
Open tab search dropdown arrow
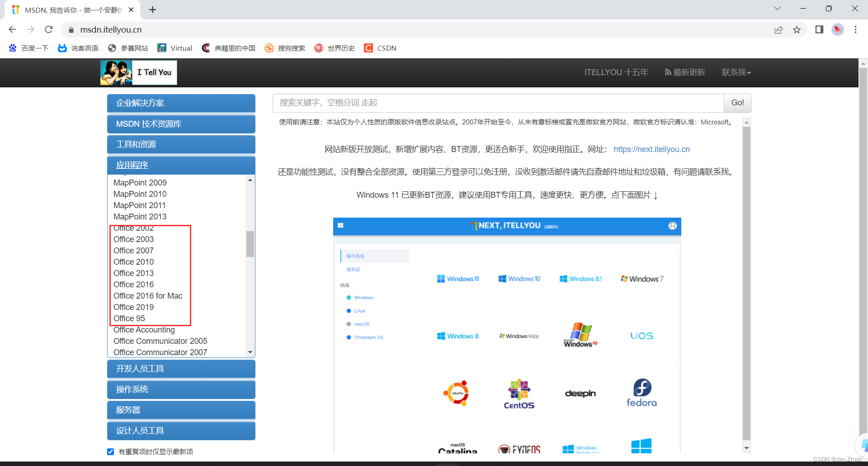click(x=777, y=9)
